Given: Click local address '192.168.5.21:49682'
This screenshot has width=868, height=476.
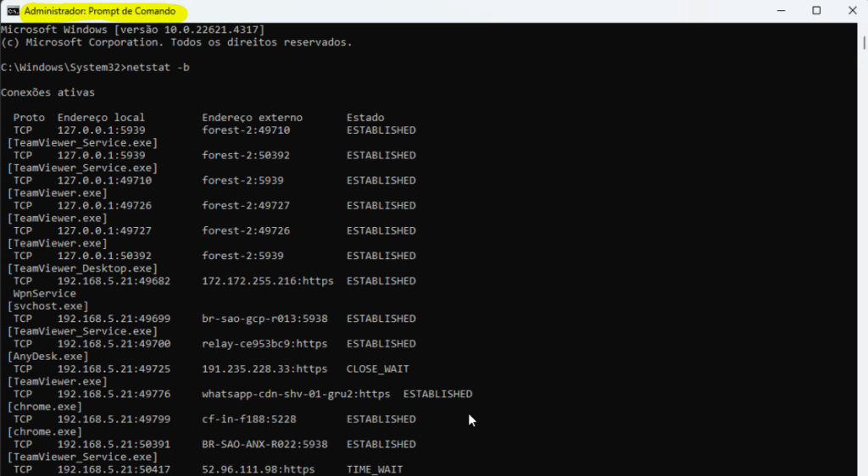Looking at the screenshot, I should 114,281.
